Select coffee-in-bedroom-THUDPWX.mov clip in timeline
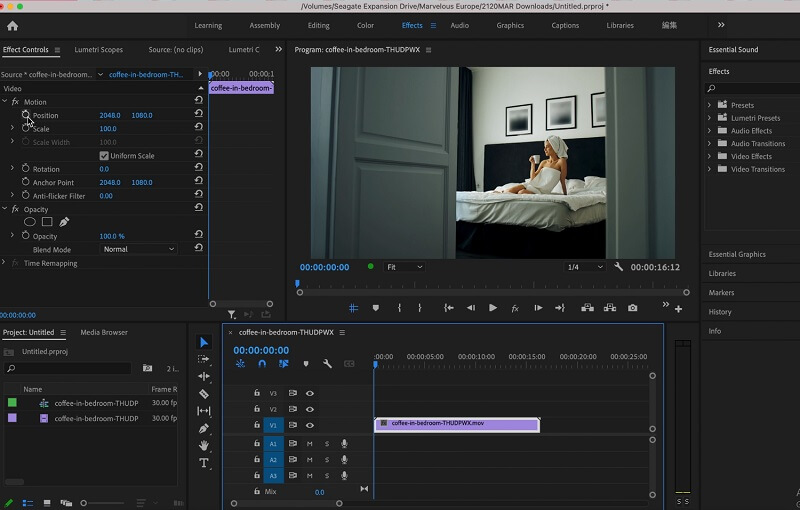 (457, 424)
